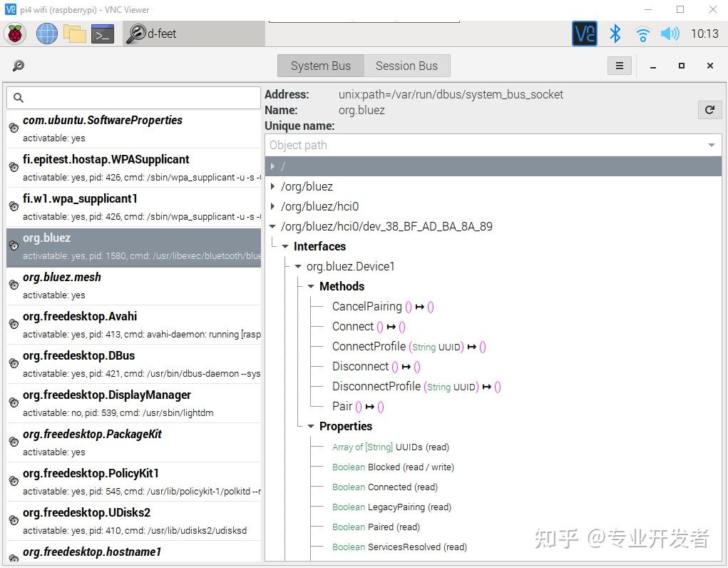Expand the root / object path
Viewport: 728px width, 568px height.
click(272, 166)
